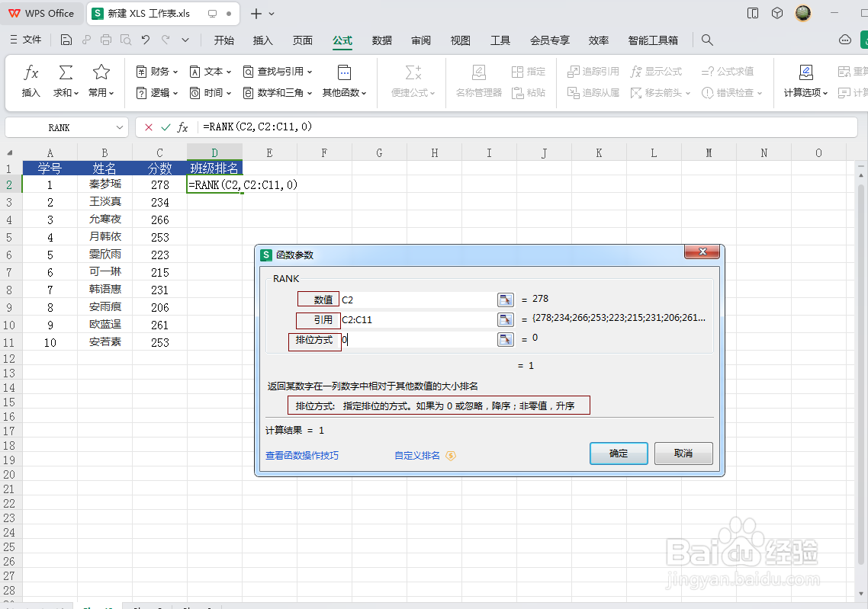The width and height of the screenshot is (868, 609).
Task: Switch to the 审阅 Review tab
Action: [421, 40]
